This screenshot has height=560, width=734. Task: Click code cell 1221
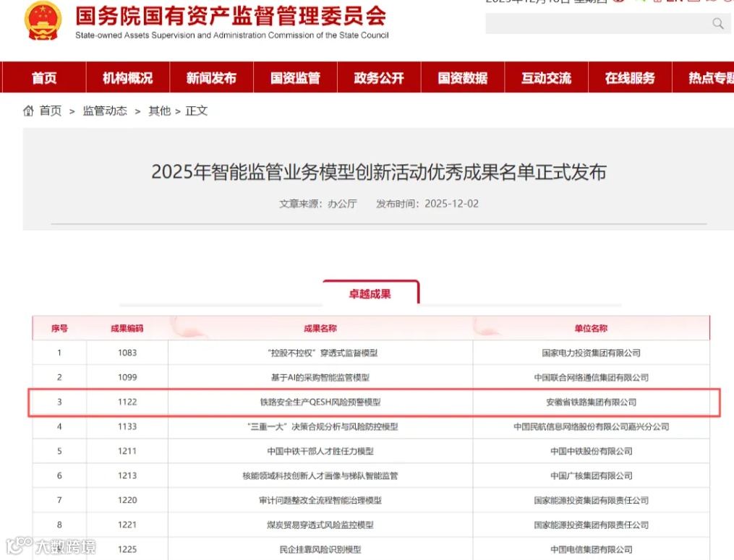[127, 525]
